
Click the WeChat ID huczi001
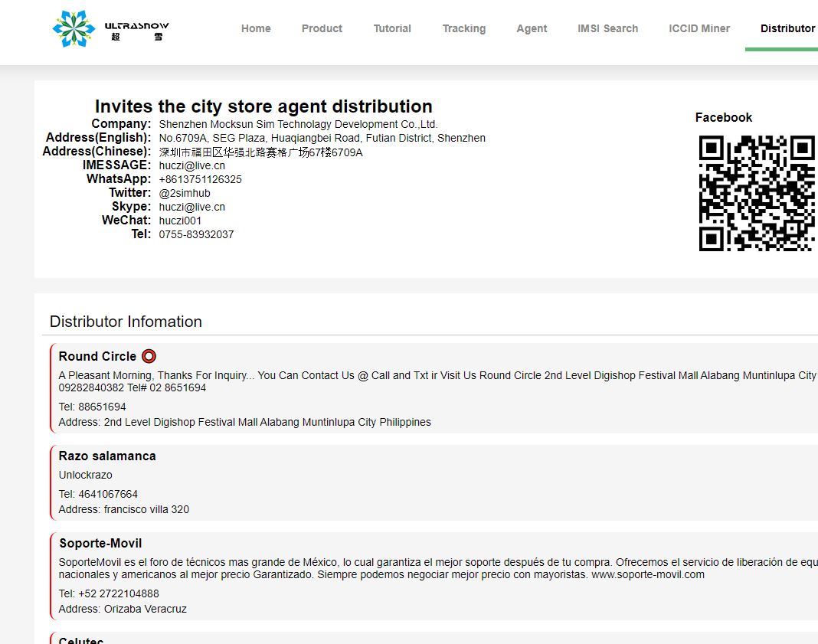coord(180,221)
